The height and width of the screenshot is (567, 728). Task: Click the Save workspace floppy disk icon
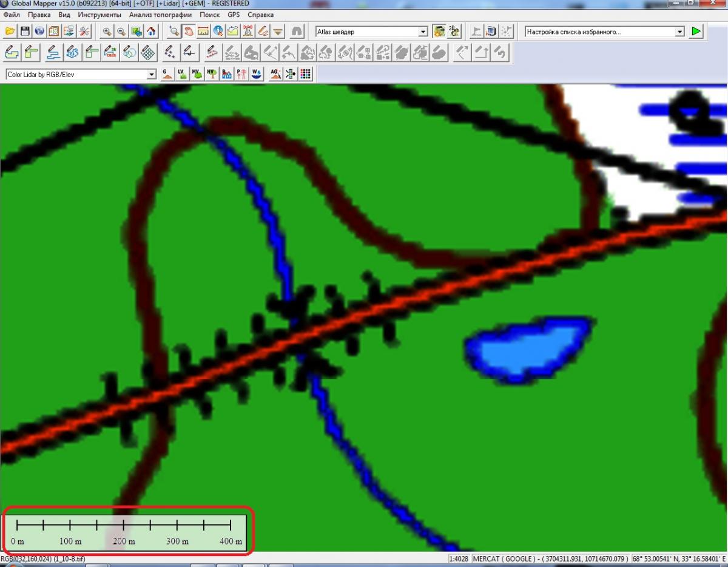point(25,31)
